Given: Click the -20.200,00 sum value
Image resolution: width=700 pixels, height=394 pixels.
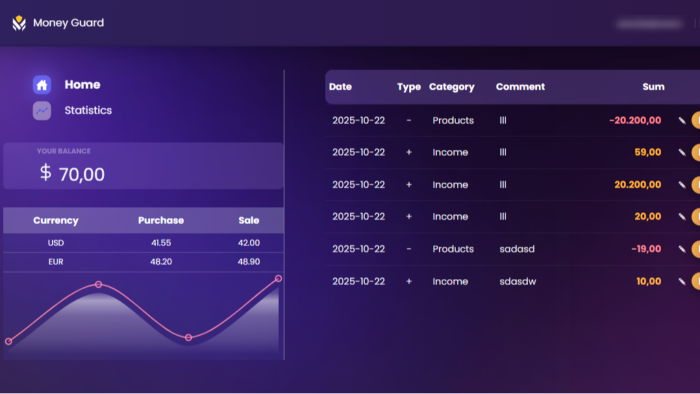Looking at the screenshot, I should click(635, 120).
